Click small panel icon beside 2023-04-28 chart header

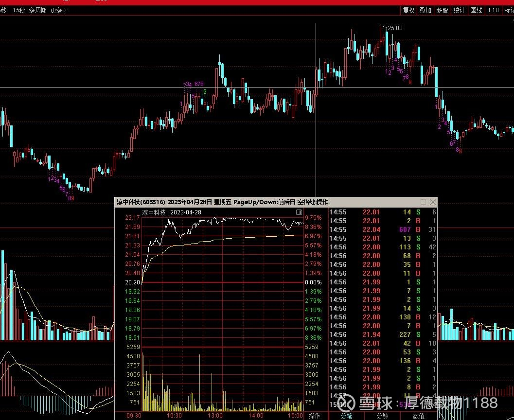299,212
